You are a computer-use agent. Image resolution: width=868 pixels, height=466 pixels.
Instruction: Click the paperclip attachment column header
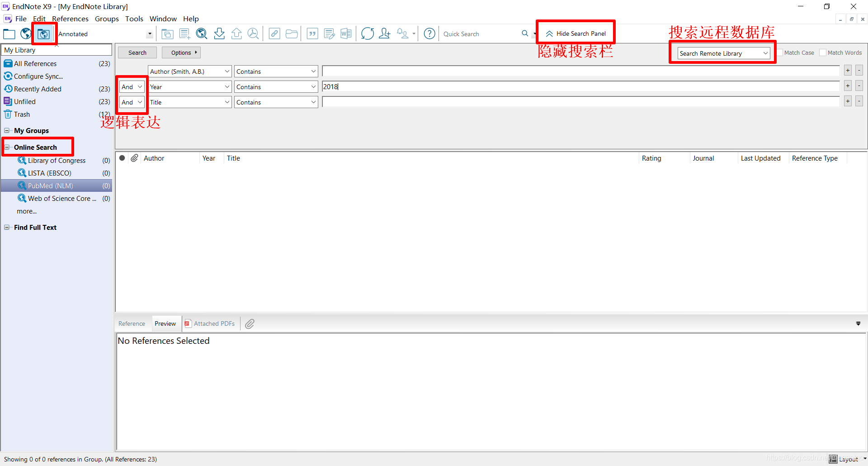[x=135, y=158]
